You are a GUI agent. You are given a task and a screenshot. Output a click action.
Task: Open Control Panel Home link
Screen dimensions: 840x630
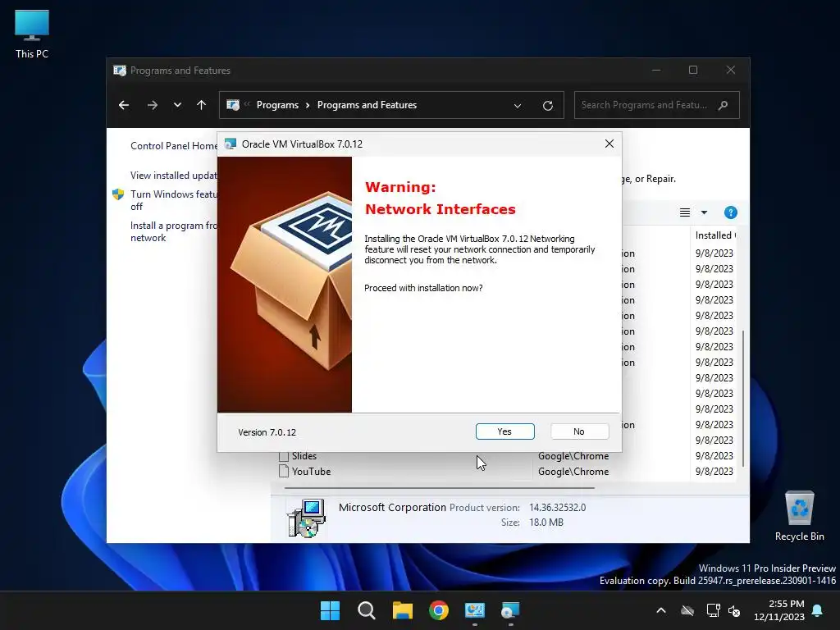(174, 146)
